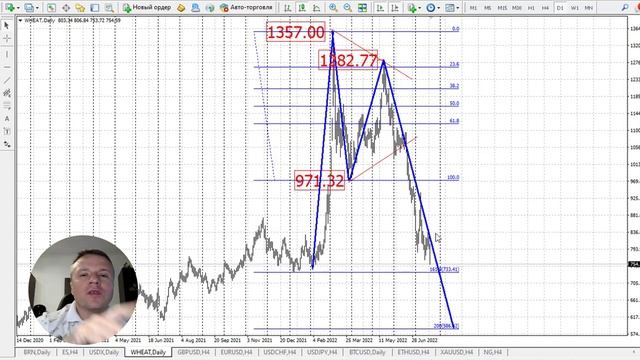Collapse WHEAT,Daily chart title triangle

[20, 20]
